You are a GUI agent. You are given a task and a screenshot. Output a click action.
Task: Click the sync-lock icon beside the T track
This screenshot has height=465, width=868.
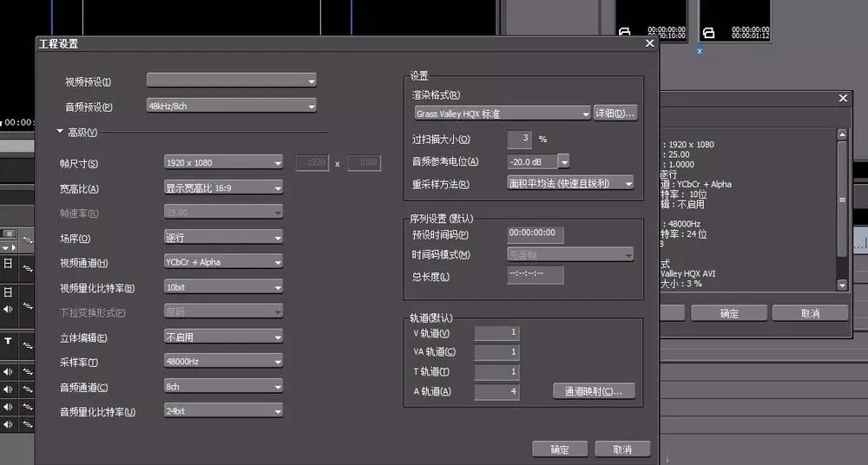click(x=28, y=345)
